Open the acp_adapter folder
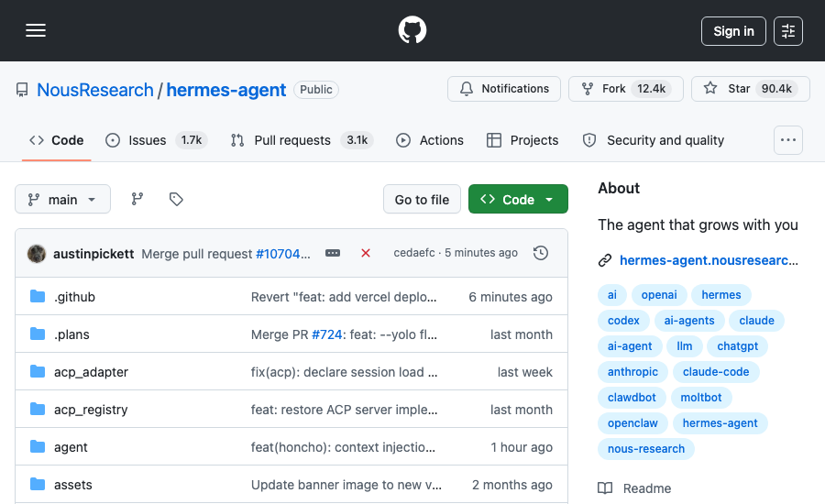 point(91,372)
